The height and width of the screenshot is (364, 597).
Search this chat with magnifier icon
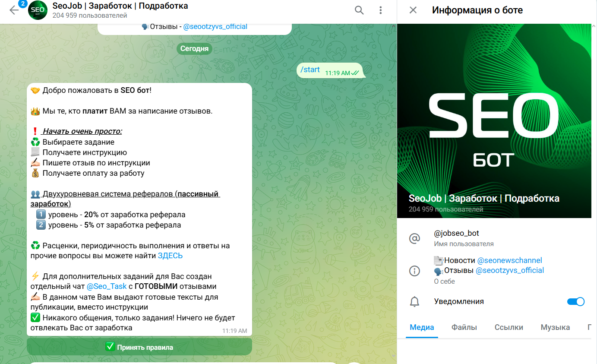[x=359, y=10]
